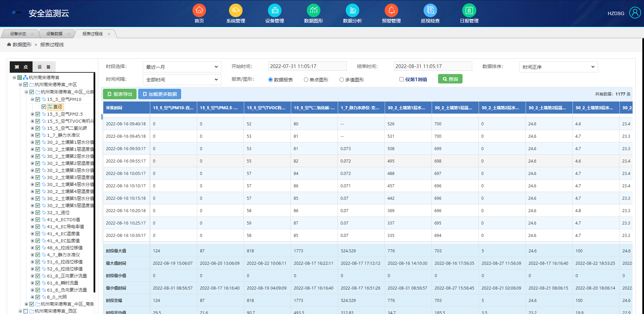
Task: Switch to the 设备状态 tab
Action: point(18,34)
